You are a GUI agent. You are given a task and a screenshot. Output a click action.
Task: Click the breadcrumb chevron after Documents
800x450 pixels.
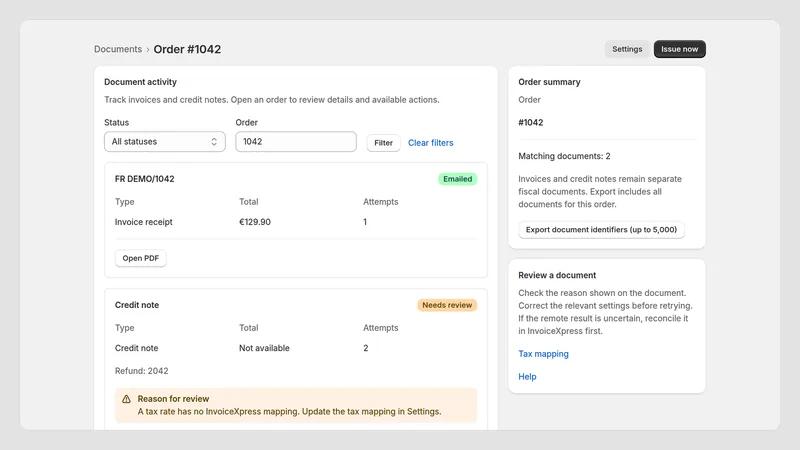point(148,49)
